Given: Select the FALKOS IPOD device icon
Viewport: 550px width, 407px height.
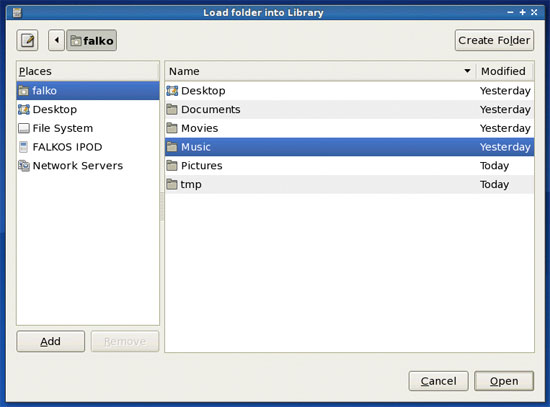Looking at the screenshot, I should point(24,147).
